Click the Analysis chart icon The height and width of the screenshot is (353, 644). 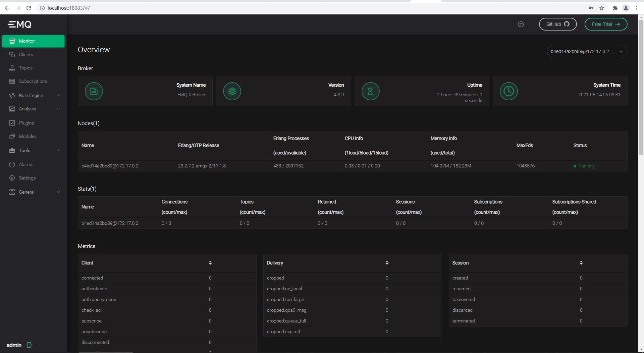tap(12, 109)
